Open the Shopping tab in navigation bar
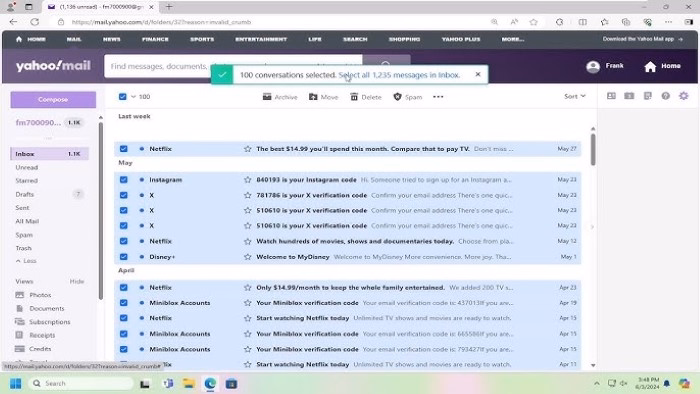Viewport: 700px width, 394px height. 404,39
